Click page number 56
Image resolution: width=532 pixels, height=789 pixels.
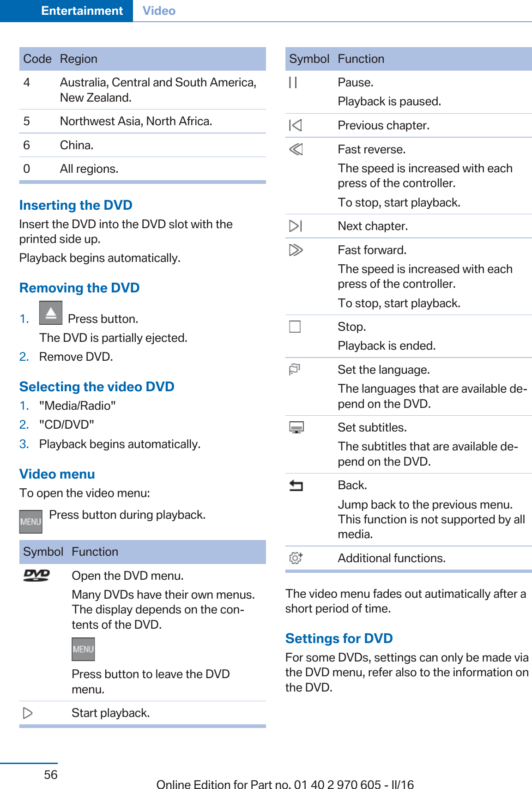[x=51, y=775]
